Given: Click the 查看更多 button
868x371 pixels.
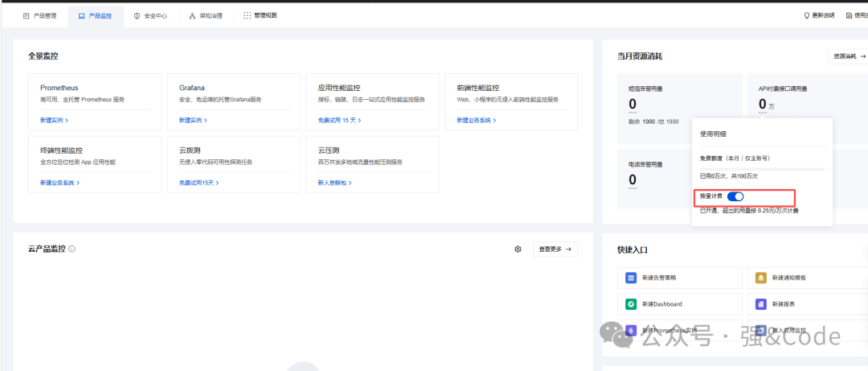Looking at the screenshot, I should click(x=555, y=249).
